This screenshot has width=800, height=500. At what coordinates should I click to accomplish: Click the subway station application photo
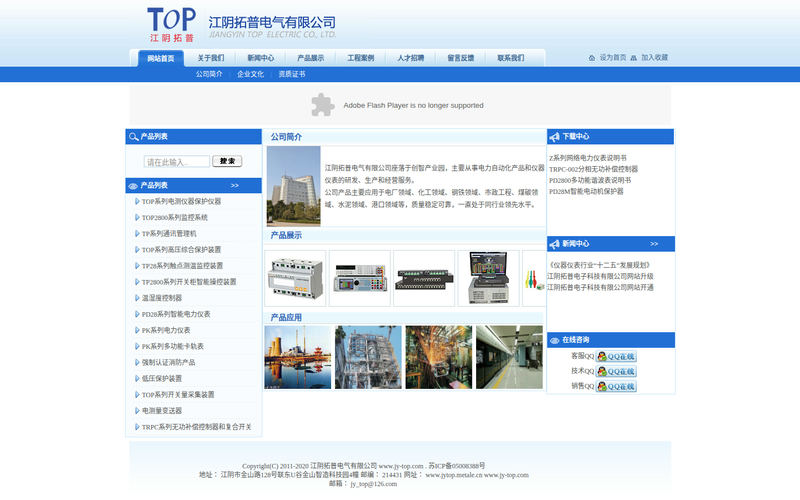tap(509, 357)
